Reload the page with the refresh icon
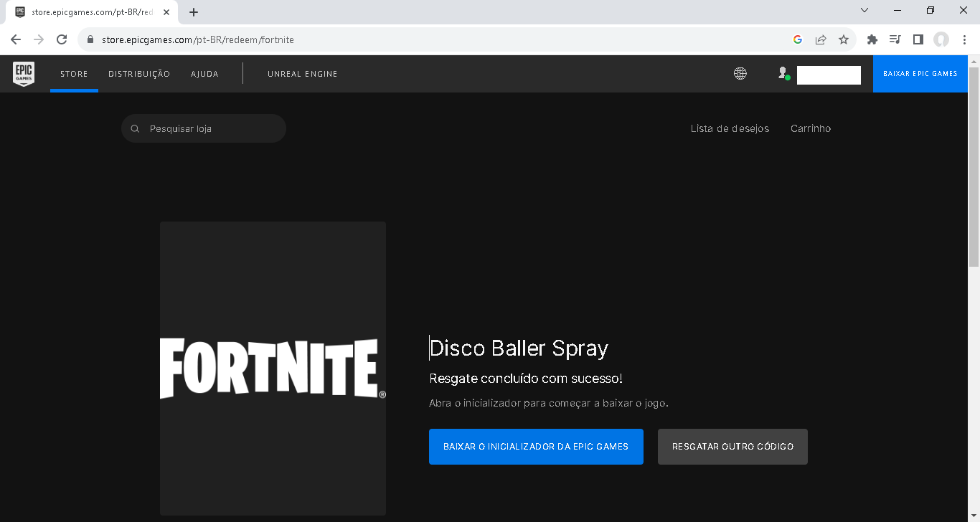 click(62, 39)
